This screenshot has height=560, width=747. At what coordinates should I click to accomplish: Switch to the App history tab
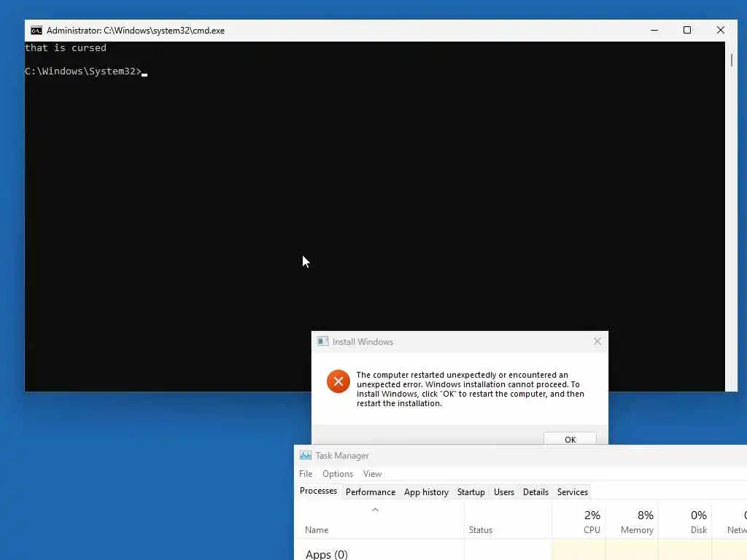click(426, 492)
